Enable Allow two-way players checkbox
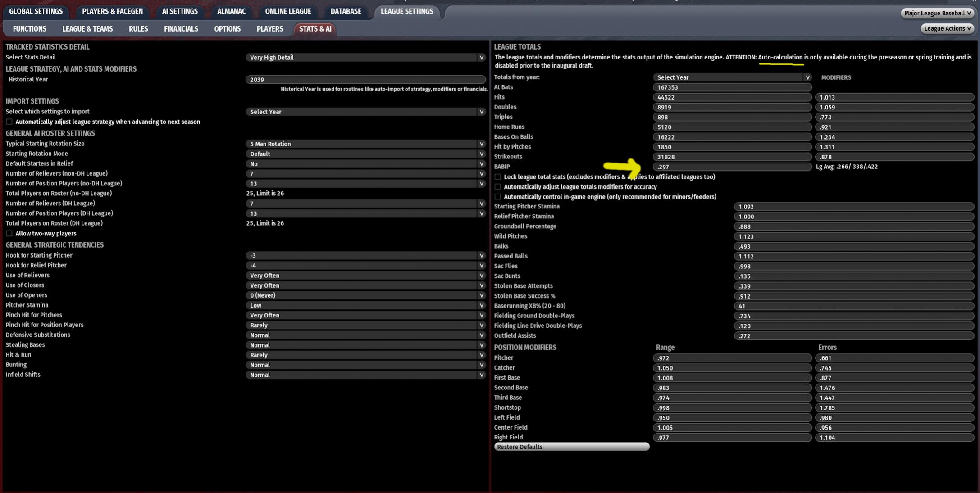Image resolution: width=980 pixels, height=493 pixels. pyautogui.click(x=9, y=234)
